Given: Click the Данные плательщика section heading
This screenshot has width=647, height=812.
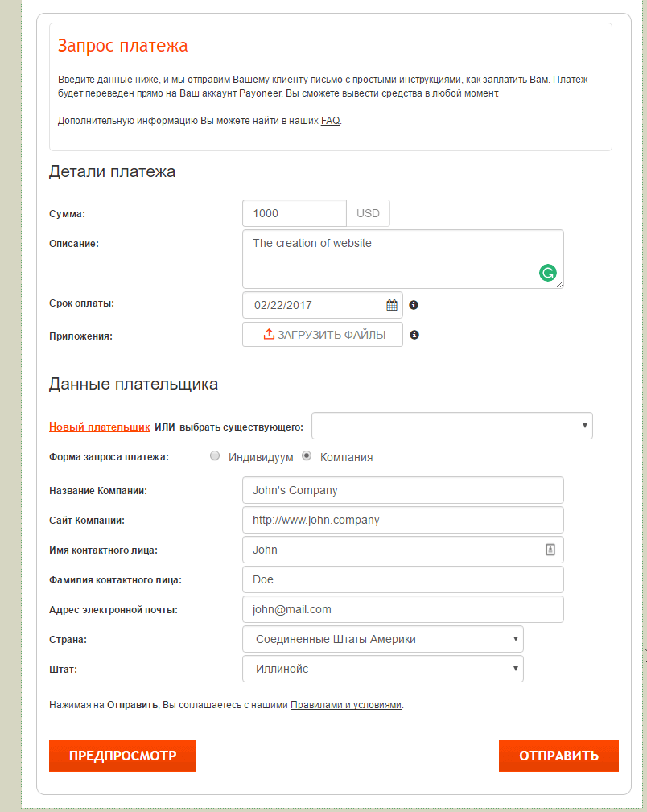Looking at the screenshot, I should [x=133, y=384].
